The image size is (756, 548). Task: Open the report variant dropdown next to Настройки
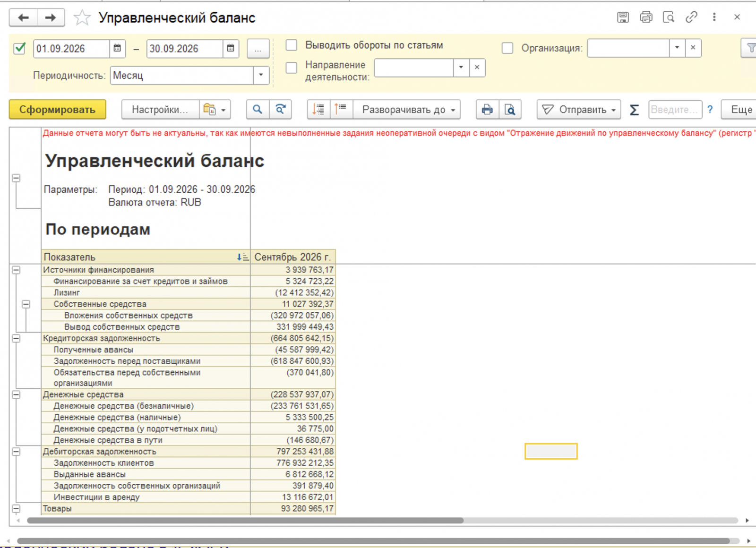point(215,110)
